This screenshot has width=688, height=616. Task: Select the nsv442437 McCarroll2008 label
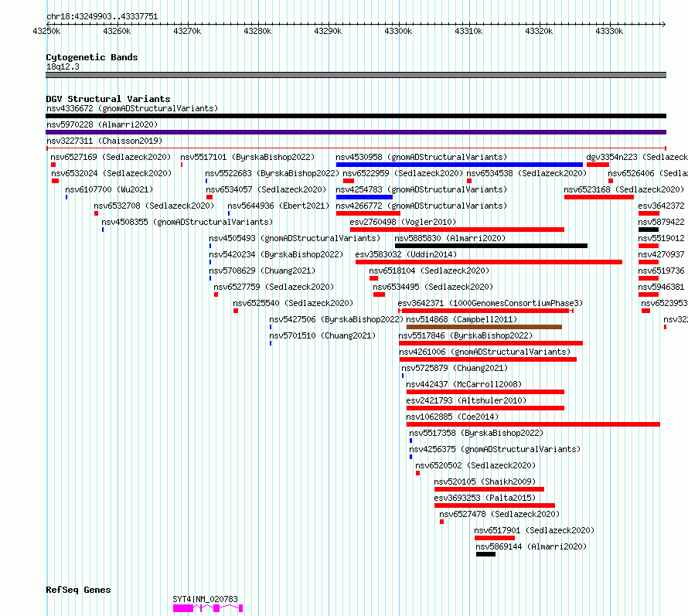[465, 384]
